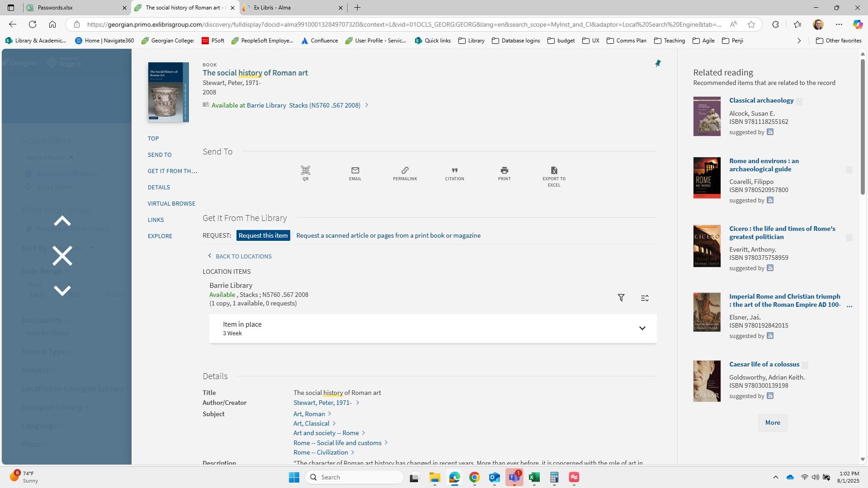Click Request this item button
This screenshot has width=868, height=488.
coord(263,235)
